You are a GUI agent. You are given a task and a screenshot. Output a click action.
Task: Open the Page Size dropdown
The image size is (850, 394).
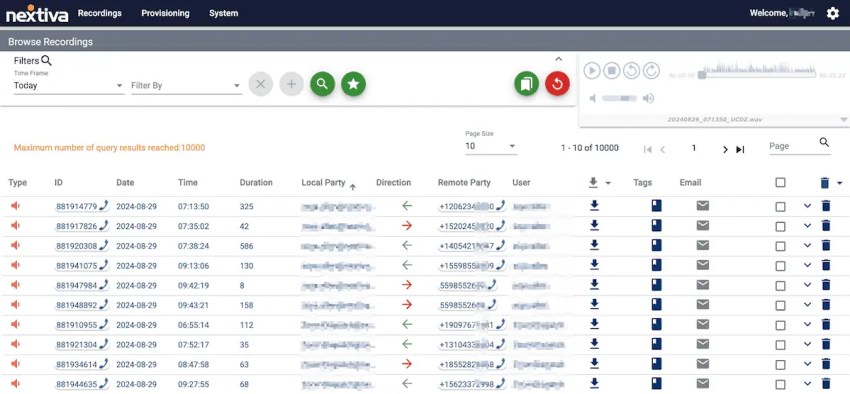pyautogui.click(x=491, y=146)
